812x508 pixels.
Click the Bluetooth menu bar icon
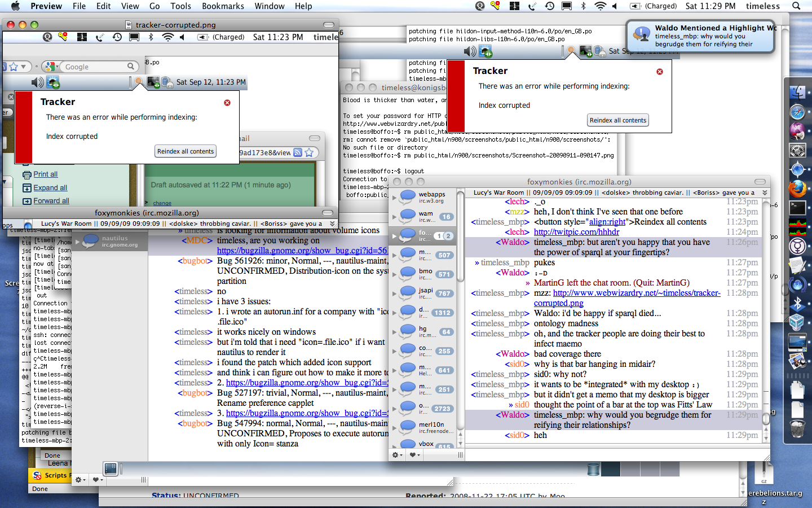pyautogui.click(x=583, y=6)
